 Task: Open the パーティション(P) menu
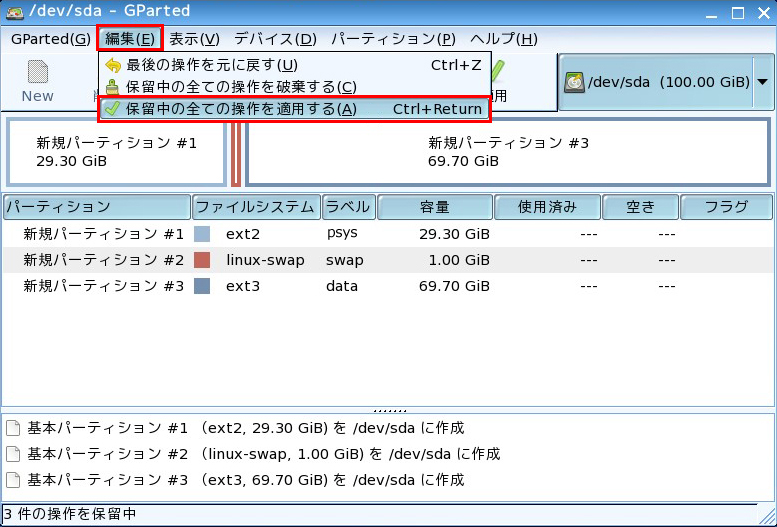(392, 39)
